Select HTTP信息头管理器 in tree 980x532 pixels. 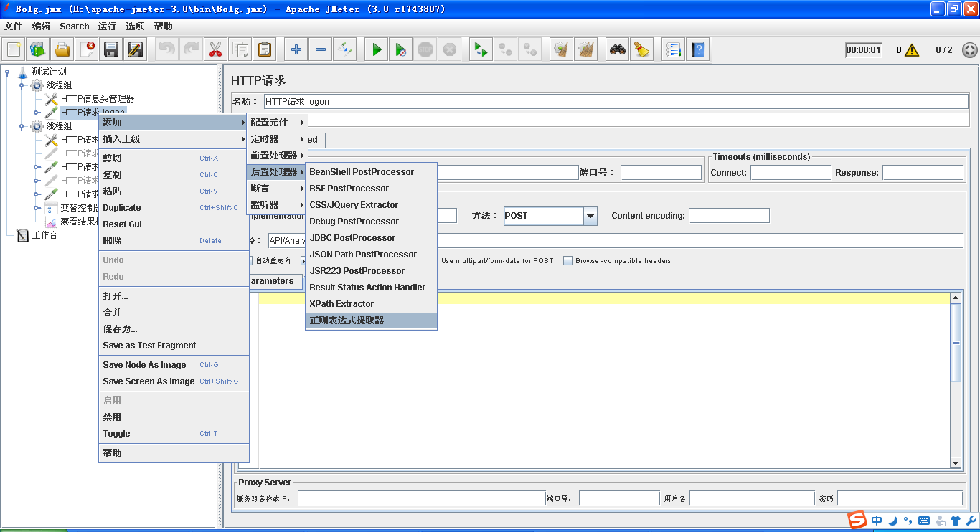pos(98,99)
